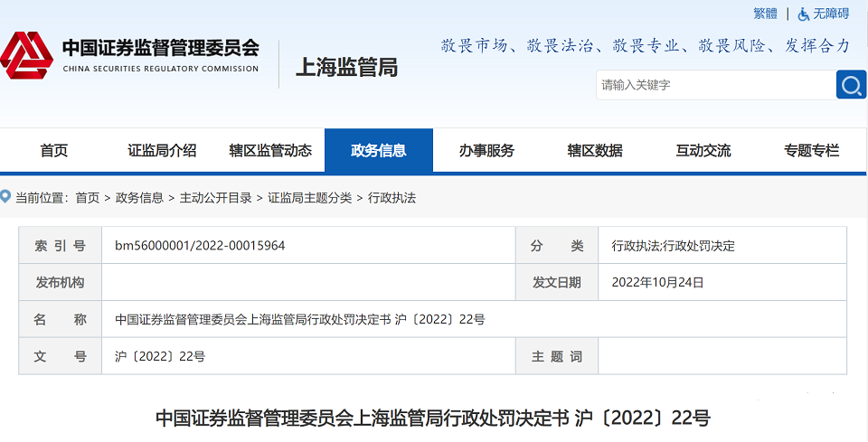Click index number bm56000001/2022-00015964
The image size is (868, 442).
point(200,246)
